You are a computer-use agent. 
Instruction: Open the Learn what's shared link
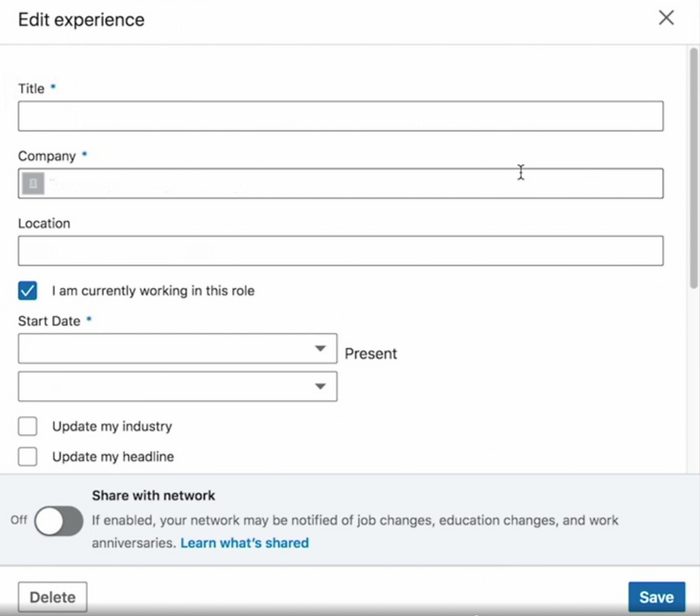click(244, 543)
